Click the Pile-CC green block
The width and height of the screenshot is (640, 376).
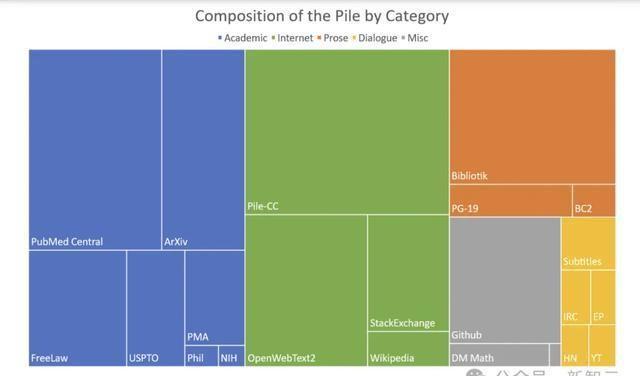pos(347,131)
